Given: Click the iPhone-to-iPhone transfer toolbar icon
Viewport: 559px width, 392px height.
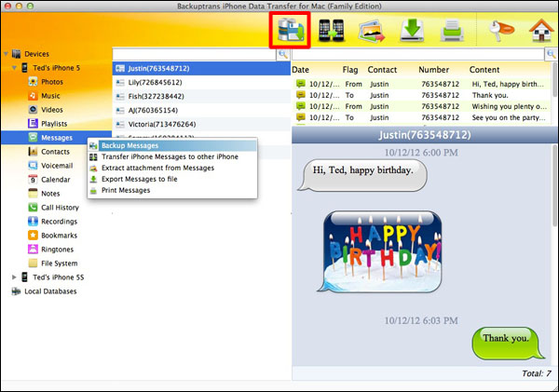Looking at the screenshot, I should pyautogui.click(x=331, y=31).
